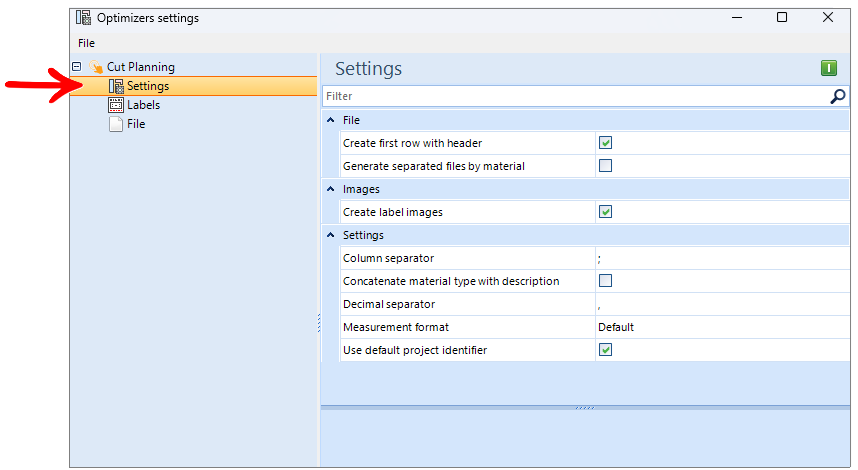This screenshot has height=470, width=858.
Task: Click the horizontal splitter grip below properties
Action: pyautogui.click(x=585, y=408)
